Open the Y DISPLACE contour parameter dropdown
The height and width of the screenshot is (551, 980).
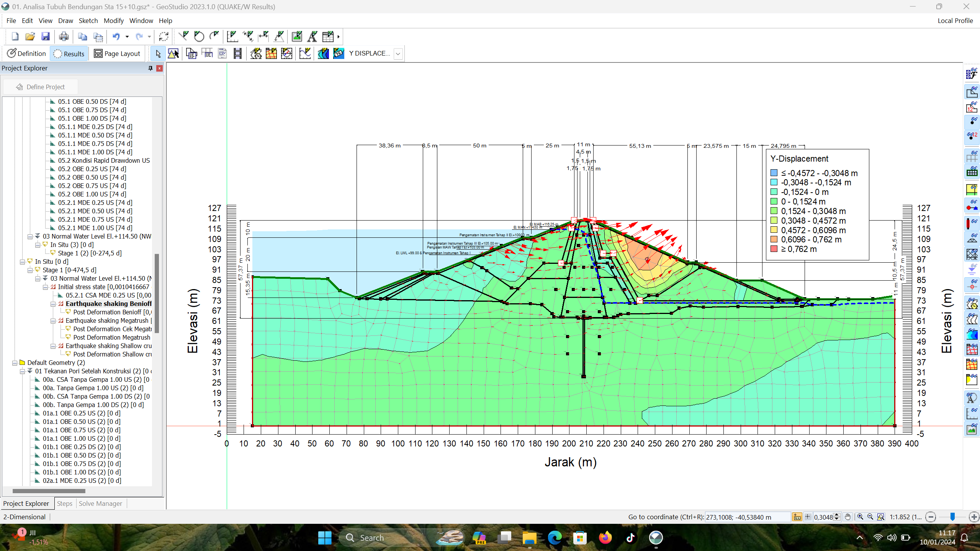pyautogui.click(x=398, y=54)
